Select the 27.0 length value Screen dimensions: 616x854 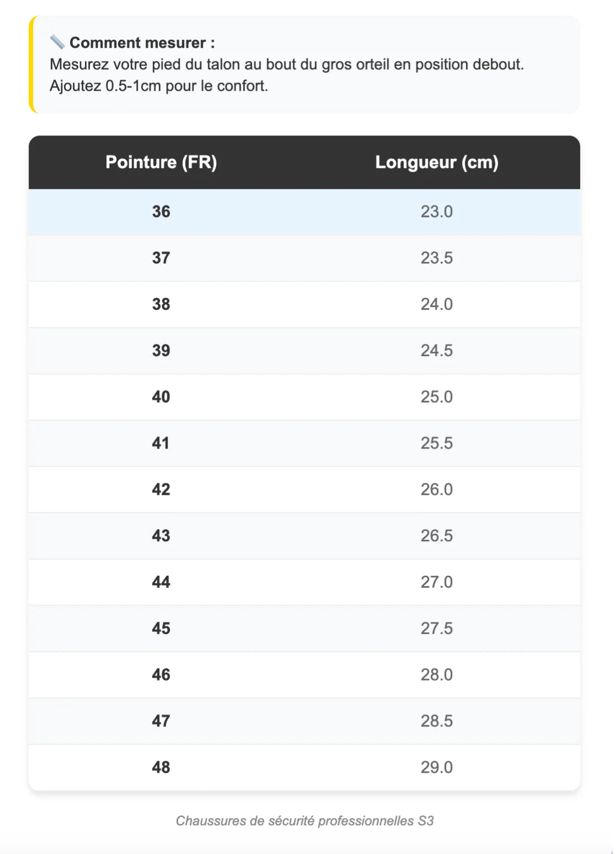tap(437, 582)
